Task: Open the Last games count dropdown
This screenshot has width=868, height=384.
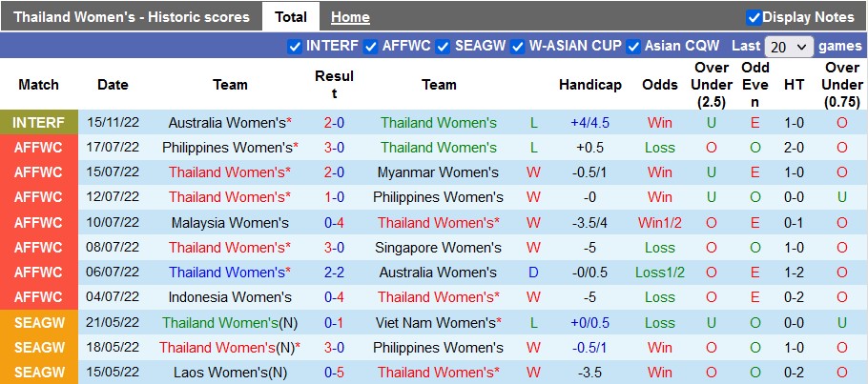Action: (790, 47)
